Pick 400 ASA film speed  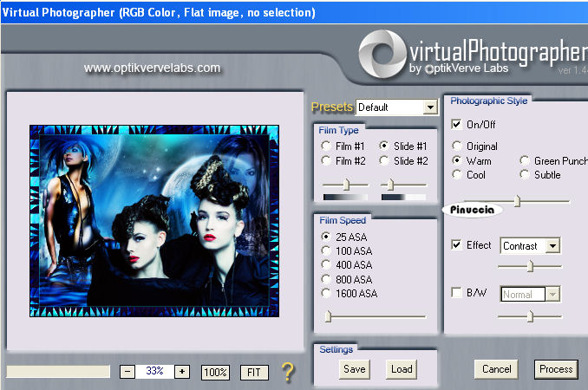pyautogui.click(x=326, y=265)
